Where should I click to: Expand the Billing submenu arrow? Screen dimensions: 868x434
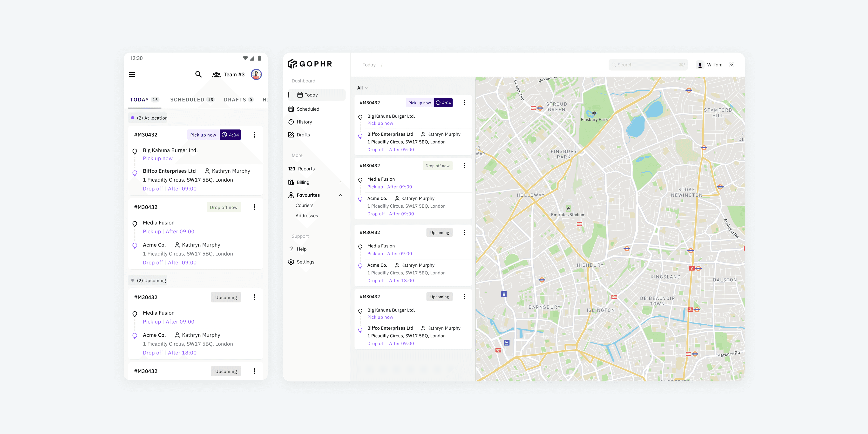click(x=340, y=182)
